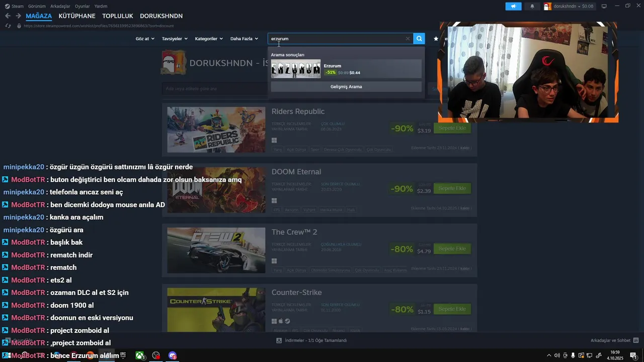Image resolution: width=644 pixels, height=362 pixels.
Task: Open the Erzurum search result
Action: (x=346, y=69)
